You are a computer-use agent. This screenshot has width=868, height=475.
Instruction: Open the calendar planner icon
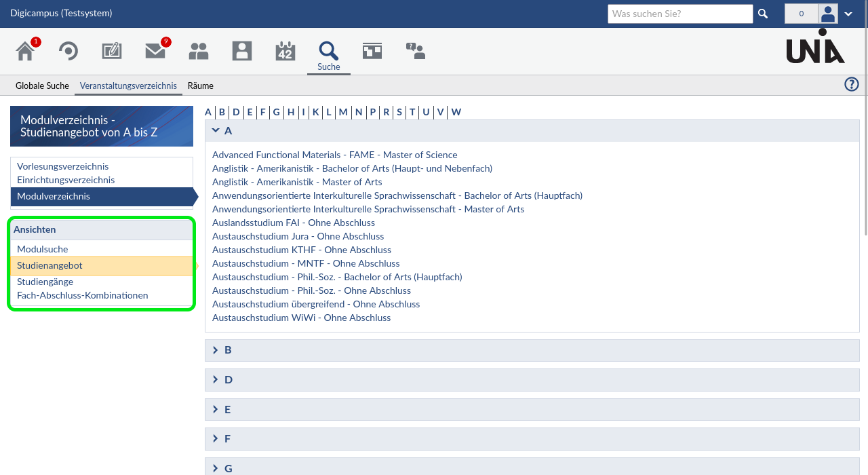[x=285, y=52]
